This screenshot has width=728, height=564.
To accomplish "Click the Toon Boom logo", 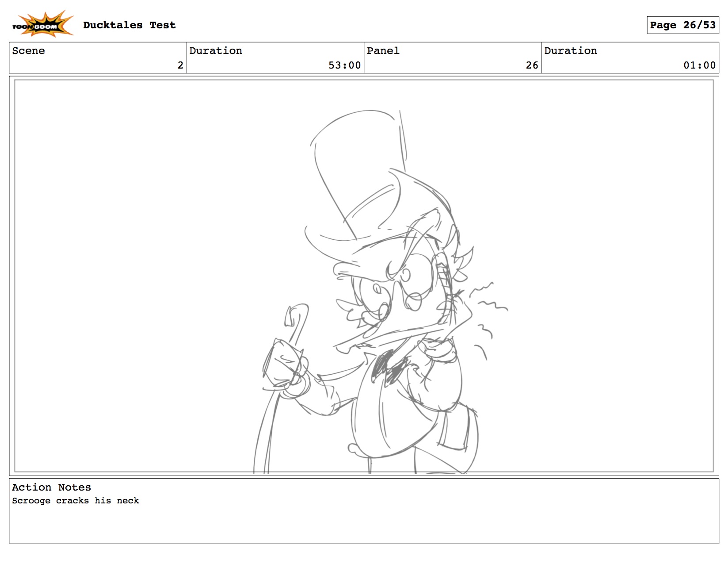I will pyautogui.click(x=42, y=24).
